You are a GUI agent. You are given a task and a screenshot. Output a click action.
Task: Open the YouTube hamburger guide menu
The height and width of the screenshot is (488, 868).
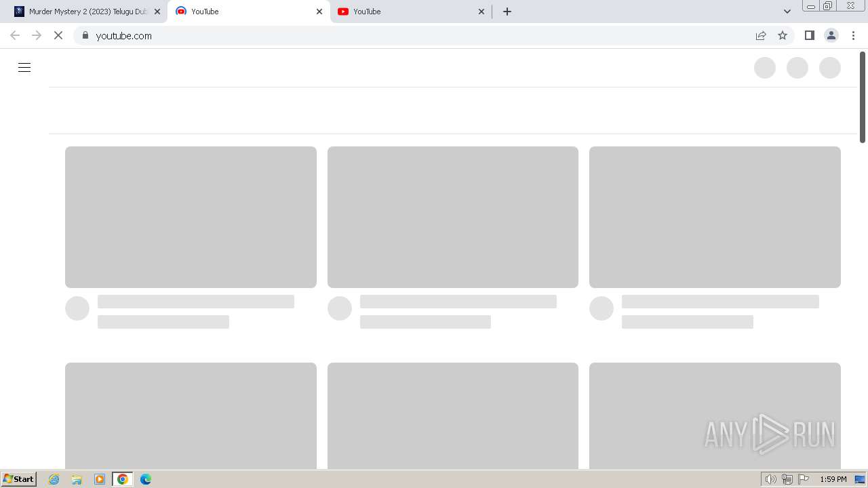[24, 67]
